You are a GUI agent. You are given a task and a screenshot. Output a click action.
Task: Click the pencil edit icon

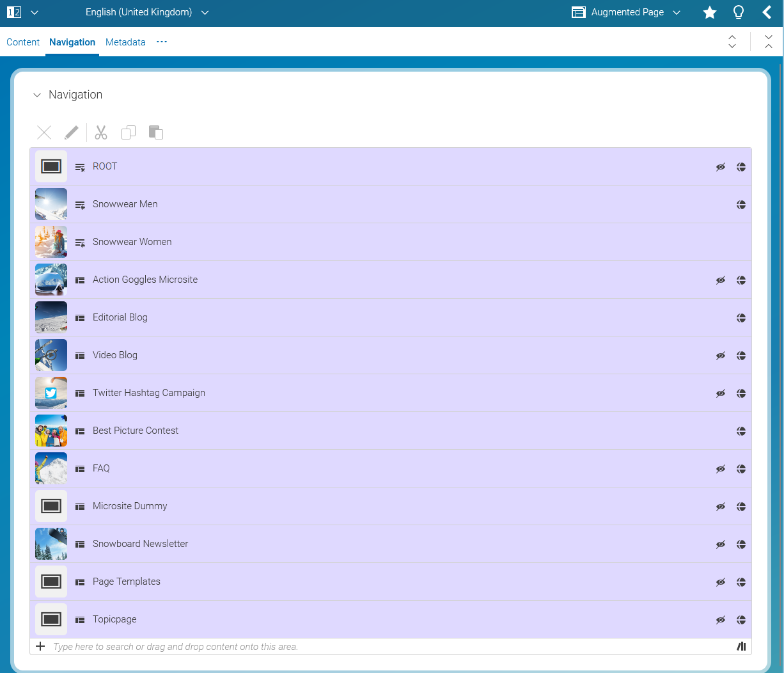click(72, 132)
